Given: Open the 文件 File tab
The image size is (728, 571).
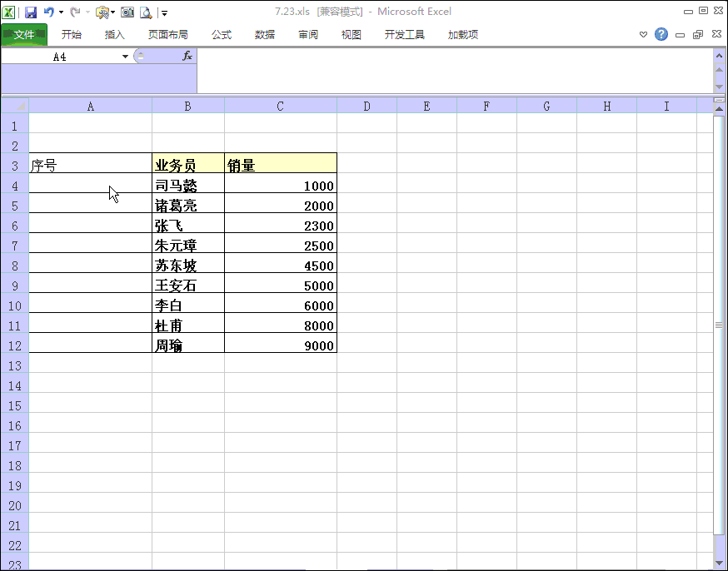Looking at the screenshot, I should click(x=24, y=35).
